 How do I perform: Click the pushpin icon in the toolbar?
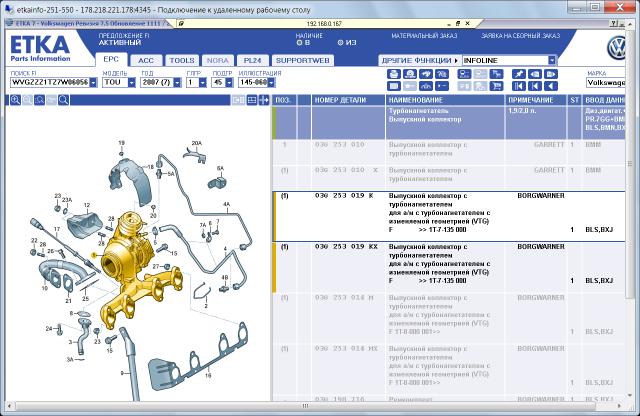pos(518,74)
